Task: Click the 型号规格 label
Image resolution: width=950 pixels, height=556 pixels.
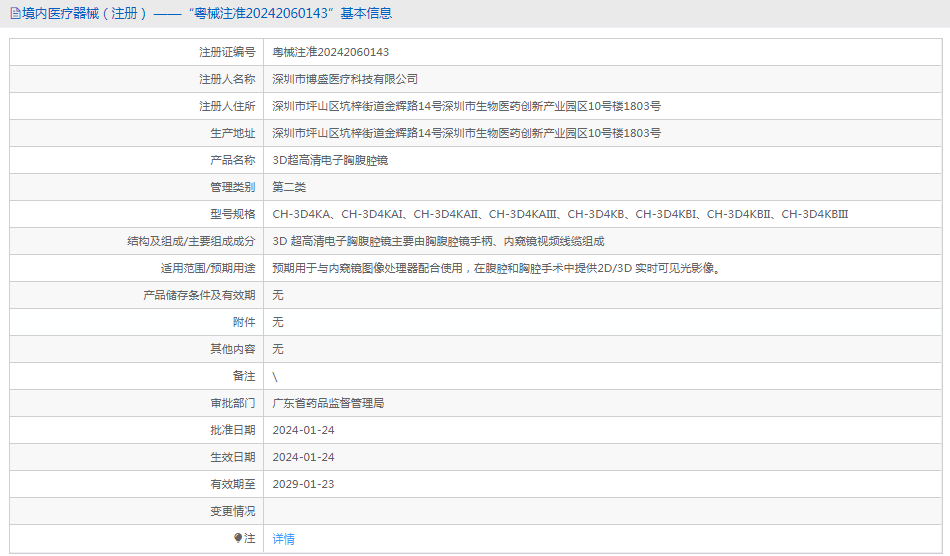Action: (x=233, y=214)
